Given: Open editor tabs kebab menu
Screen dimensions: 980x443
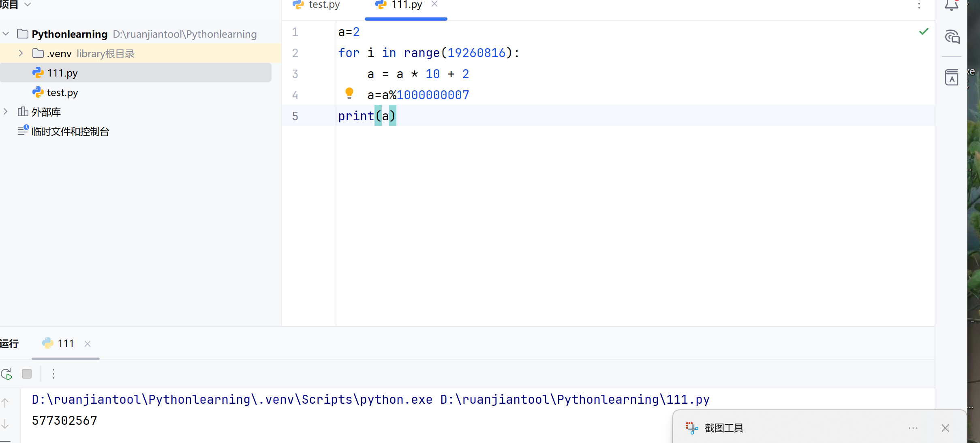Looking at the screenshot, I should click(x=919, y=5).
